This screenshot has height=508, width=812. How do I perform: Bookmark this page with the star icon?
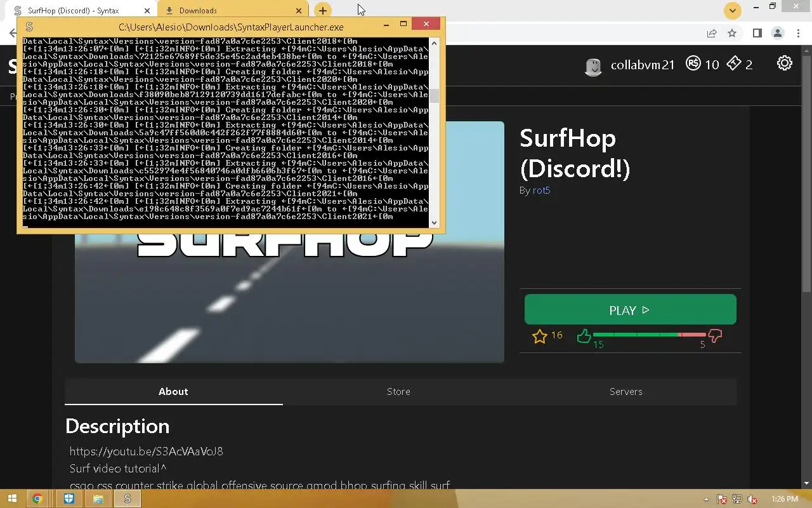click(732, 33)
